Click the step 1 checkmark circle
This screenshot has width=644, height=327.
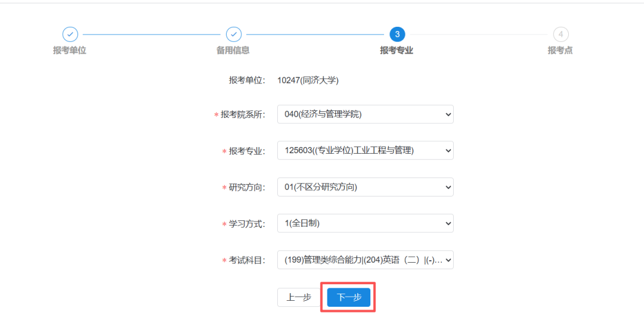[x=70, y=35]
